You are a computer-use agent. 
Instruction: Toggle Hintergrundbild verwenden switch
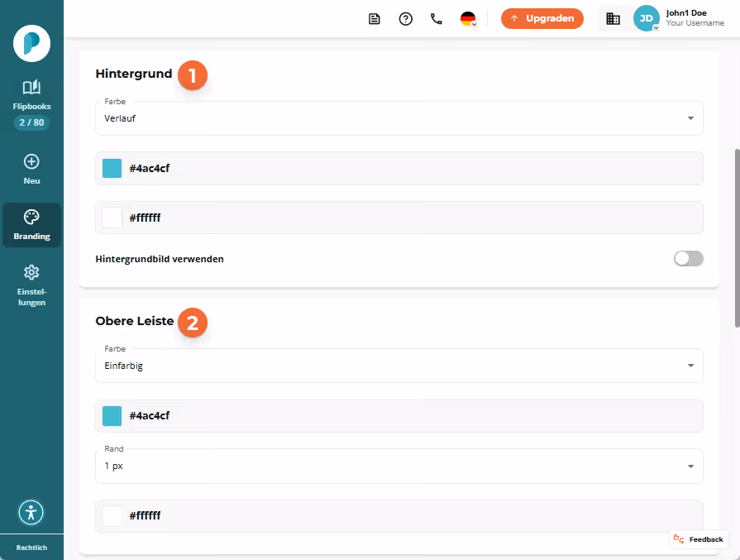pos(689,259)
